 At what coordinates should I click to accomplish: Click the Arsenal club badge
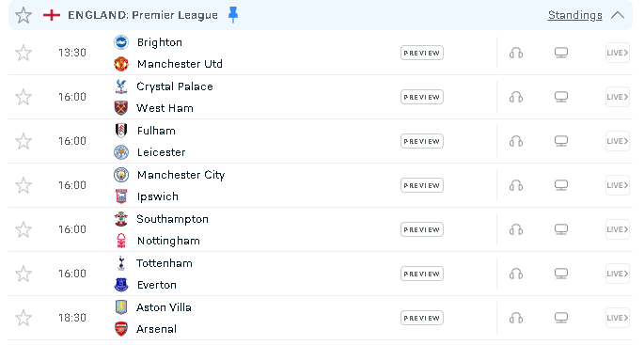(x=121, y=329)
